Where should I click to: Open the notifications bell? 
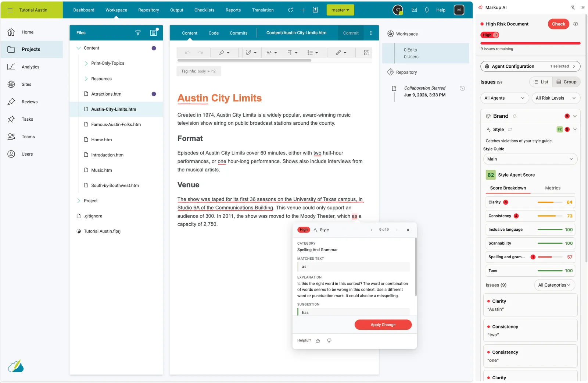click(x=427, y=10)
